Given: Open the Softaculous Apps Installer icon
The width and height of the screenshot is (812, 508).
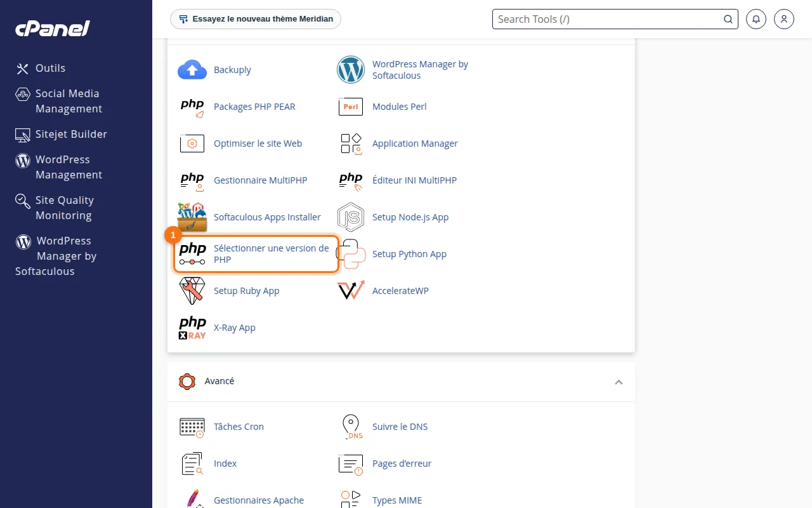Looking at the screenshot, I should tap(192, 217).
